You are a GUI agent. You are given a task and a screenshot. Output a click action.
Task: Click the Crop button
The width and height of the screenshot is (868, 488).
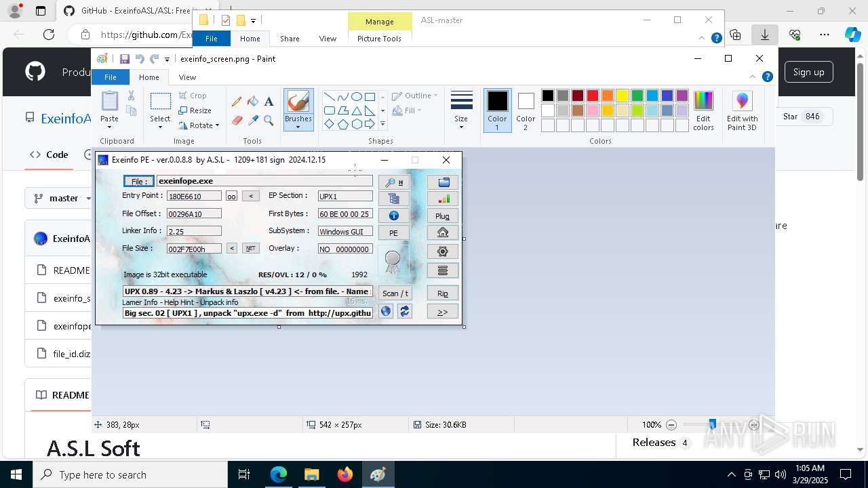pos(193,96)
